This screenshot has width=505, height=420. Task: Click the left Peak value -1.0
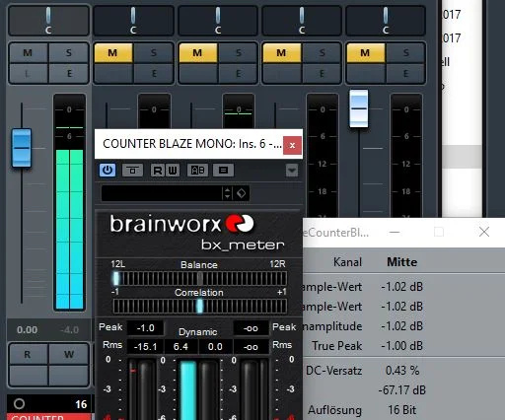pyautogui.click(x=145, y=328)
